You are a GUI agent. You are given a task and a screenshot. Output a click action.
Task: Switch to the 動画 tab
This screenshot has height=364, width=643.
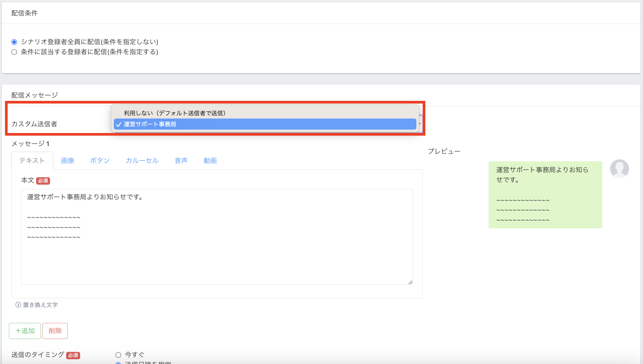(x=210, y=161)
